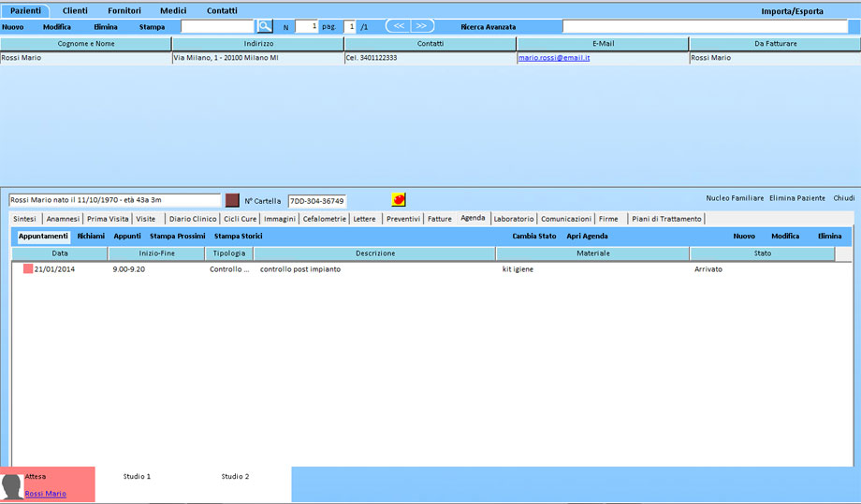Screen dimensions: 861x504
Task: Click Elimina Paziente
Action: (x=796, y=198)
